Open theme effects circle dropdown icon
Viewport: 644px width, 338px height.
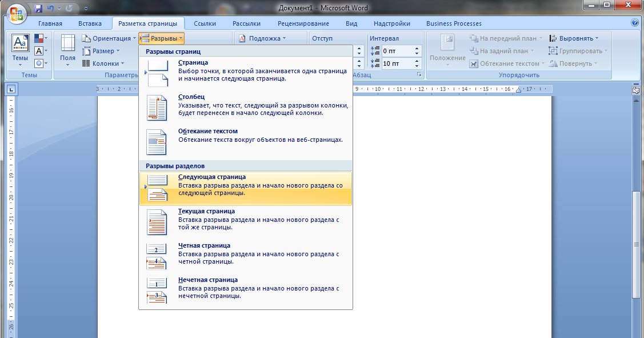(x=41, y=63)
